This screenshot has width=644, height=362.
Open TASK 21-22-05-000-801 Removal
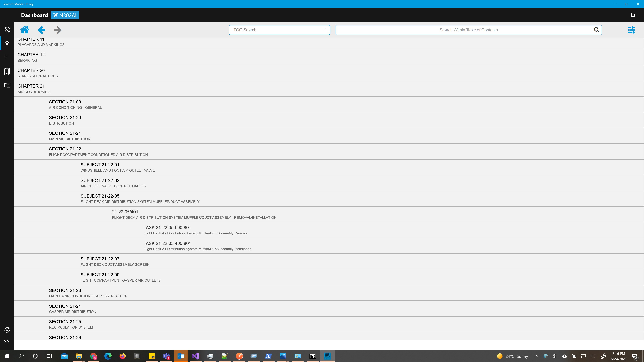point(167,230)
